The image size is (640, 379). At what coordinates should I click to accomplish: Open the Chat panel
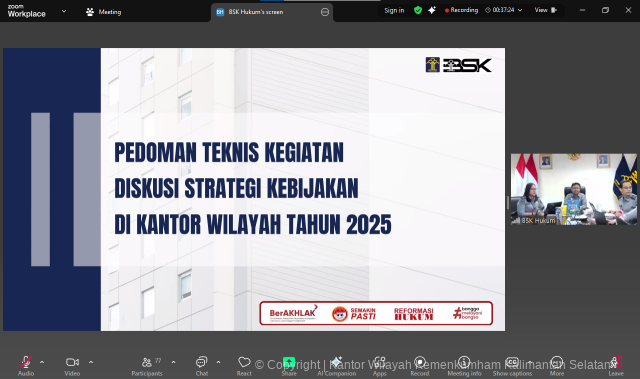coord(202,362)
